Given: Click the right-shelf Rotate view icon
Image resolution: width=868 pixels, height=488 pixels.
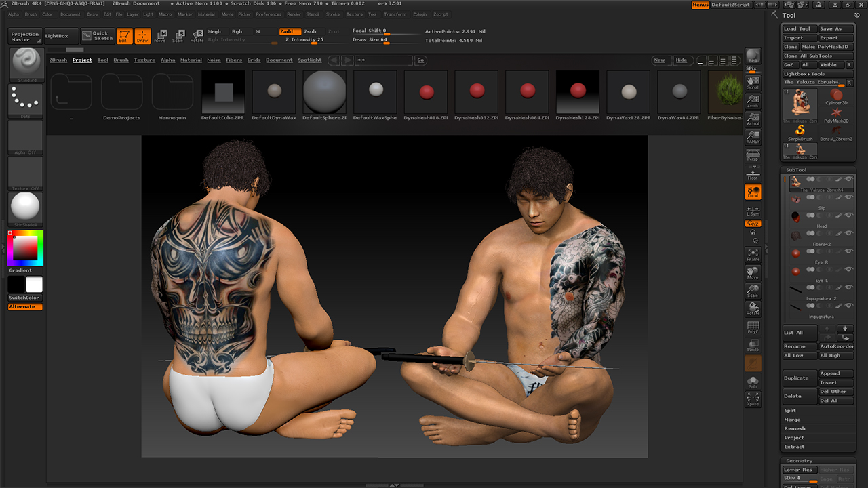Looking at the screenshot, I should tap(753, 309).
